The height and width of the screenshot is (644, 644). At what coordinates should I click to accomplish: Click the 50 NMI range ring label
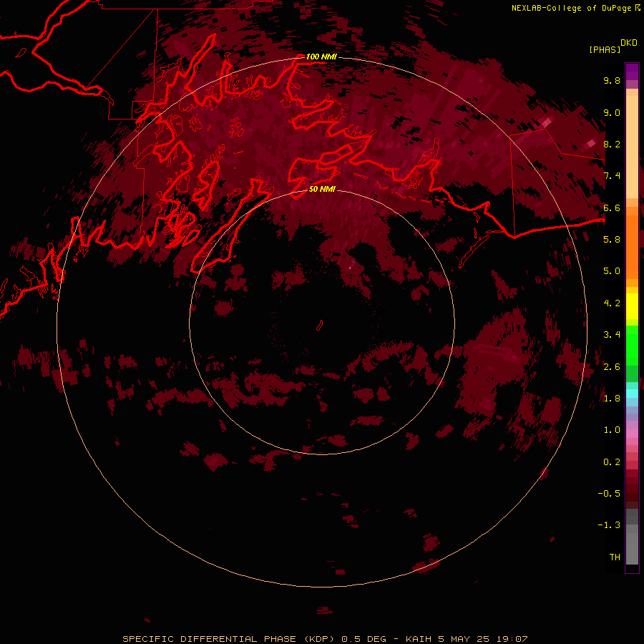pyautogui.click(x=322, y=189)
